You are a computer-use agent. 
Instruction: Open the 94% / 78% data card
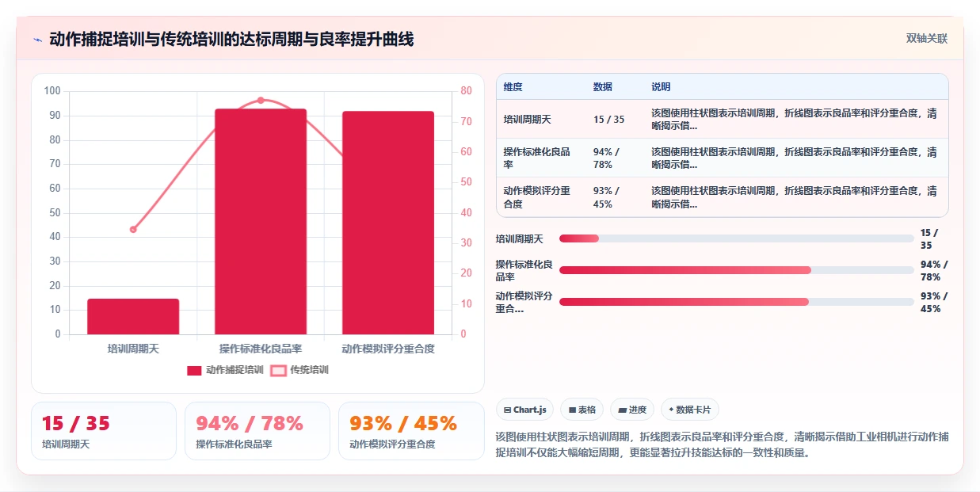click(x=257, y=431)
